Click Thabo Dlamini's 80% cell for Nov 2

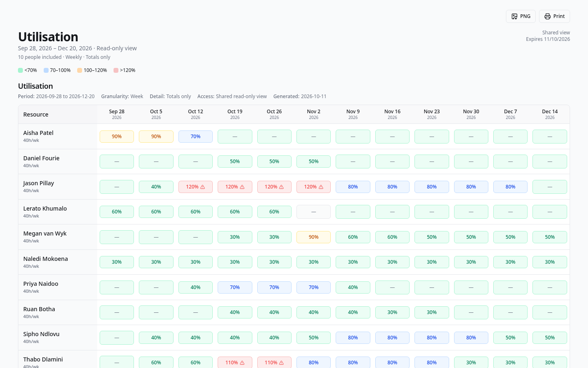(314, 363)
